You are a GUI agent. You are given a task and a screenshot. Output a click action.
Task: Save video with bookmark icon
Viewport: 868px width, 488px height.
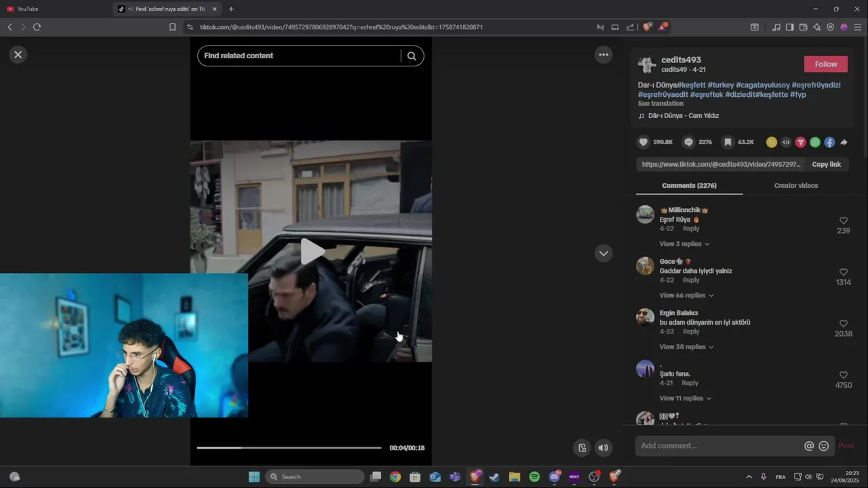coord(728,142)
